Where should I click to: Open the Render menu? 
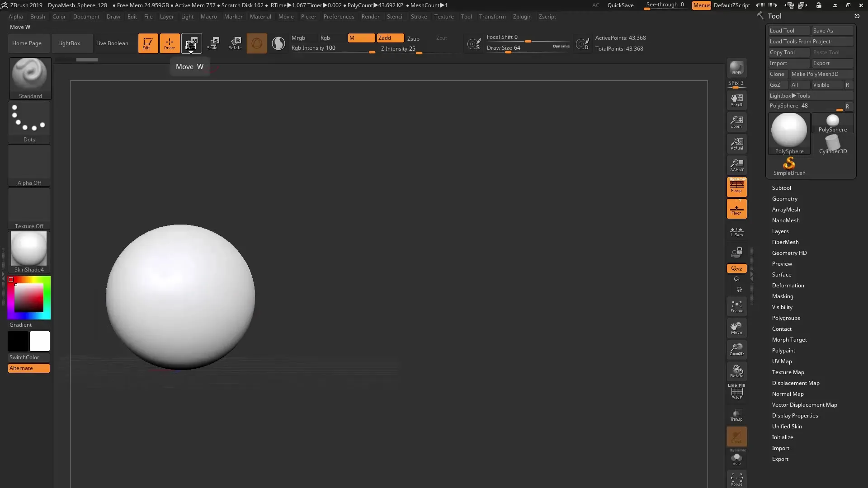(x=370, y=17)
